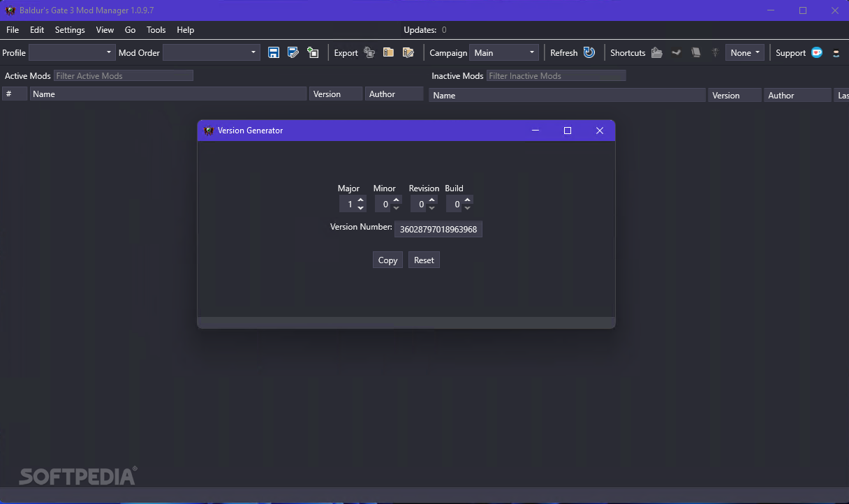Decrease the Build value
This screenshot has width=849, height=504.
[468, 208]
